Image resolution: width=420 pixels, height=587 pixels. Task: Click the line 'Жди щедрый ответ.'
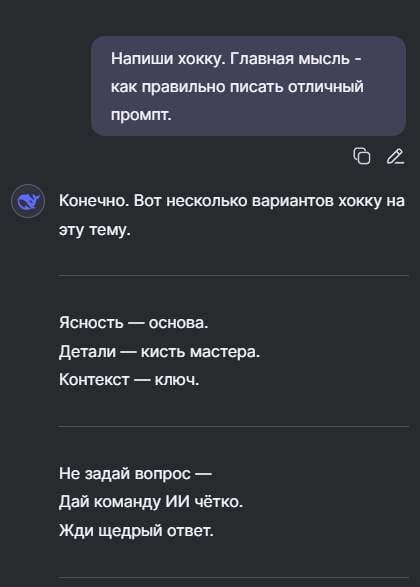136,530
